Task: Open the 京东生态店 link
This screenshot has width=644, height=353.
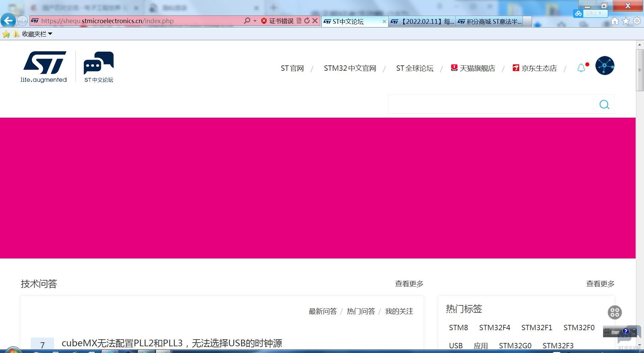Action: (x=535, y=68)
